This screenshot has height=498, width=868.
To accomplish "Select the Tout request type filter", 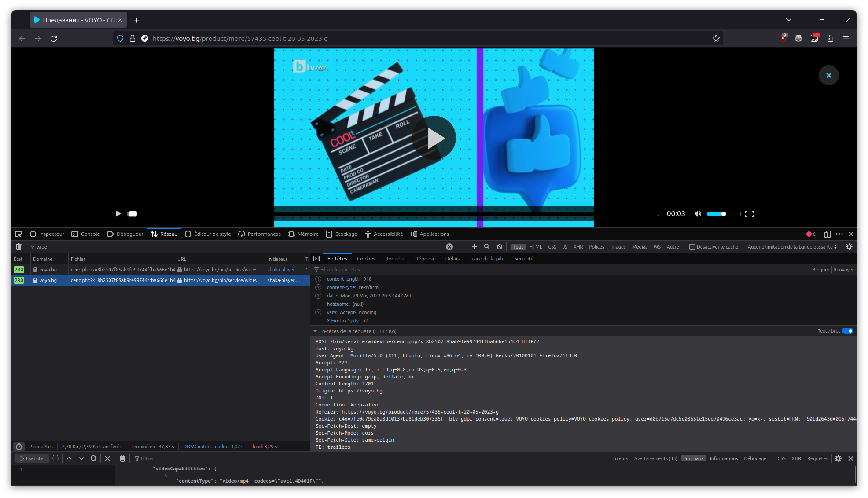I will (518, 247).
